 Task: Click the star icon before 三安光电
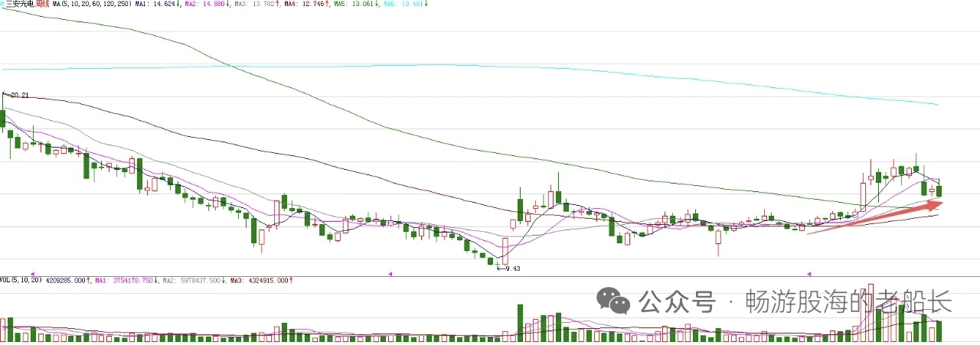pyautogui.click(x=2, y=5)
